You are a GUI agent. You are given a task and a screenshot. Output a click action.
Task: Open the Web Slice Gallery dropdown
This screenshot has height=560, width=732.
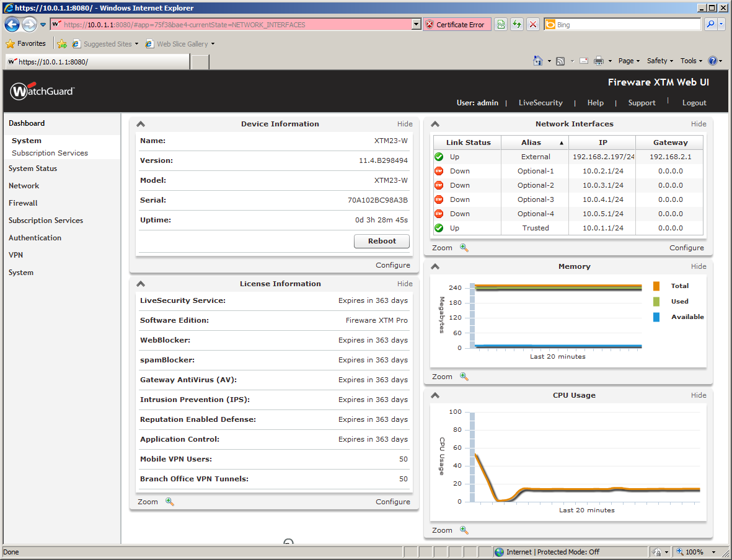tap(213, 44)
